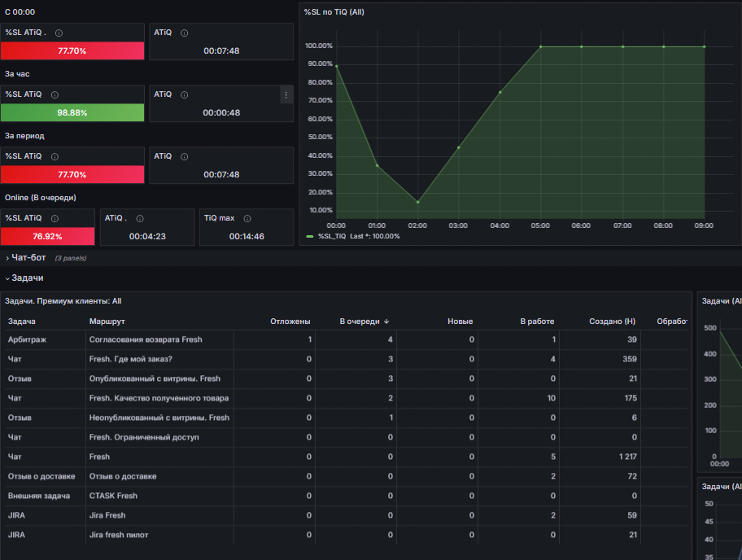The width and height of the screenshot is (742, 560).
Task: Click the В работе column header
Action: [537, 322]
